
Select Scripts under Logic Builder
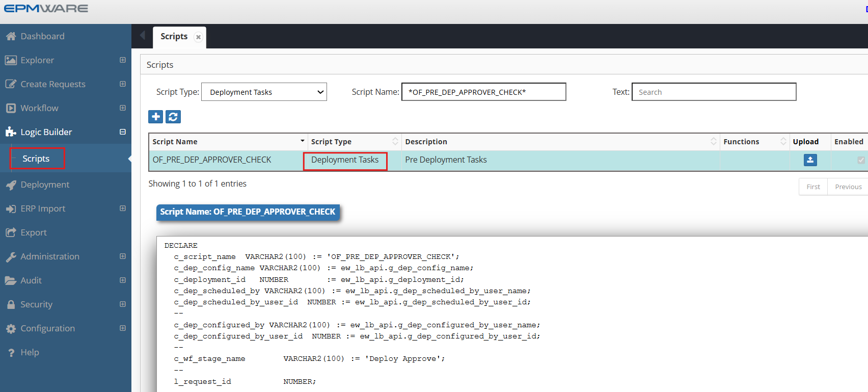pos(36,159)
